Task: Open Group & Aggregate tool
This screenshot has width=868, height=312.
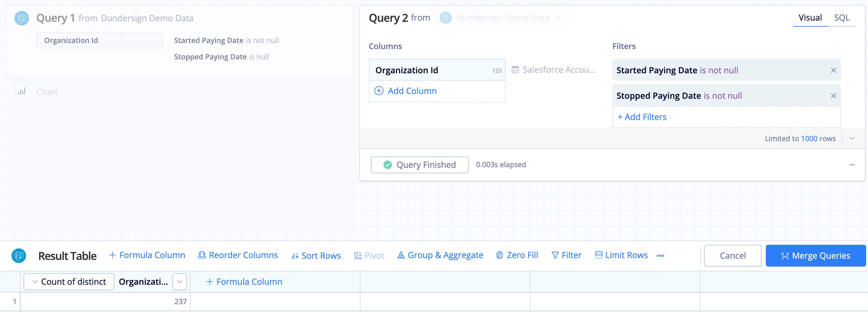Action: pyautogui.click(x=440, y=255)
